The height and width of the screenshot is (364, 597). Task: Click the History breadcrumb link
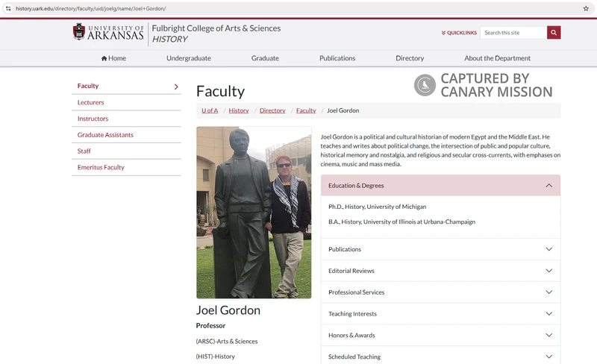tap(239, 110)
